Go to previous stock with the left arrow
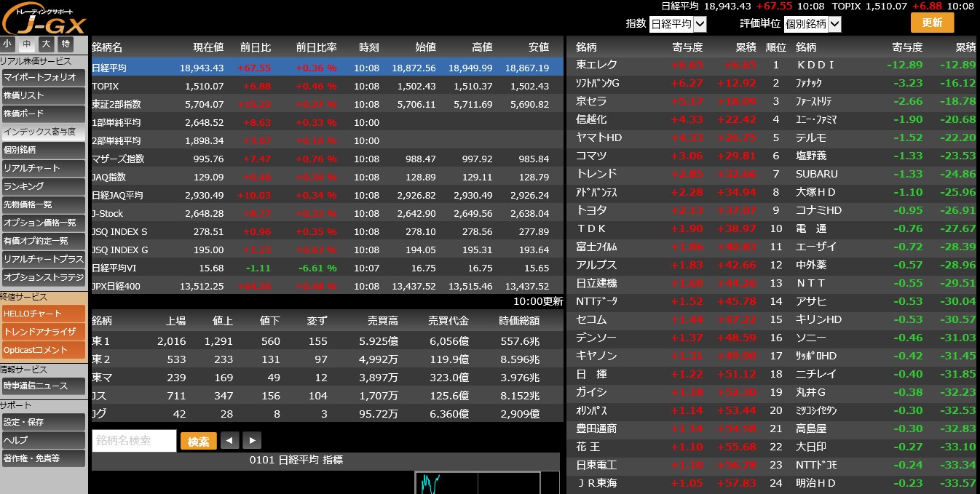 [x=229, y=440]
